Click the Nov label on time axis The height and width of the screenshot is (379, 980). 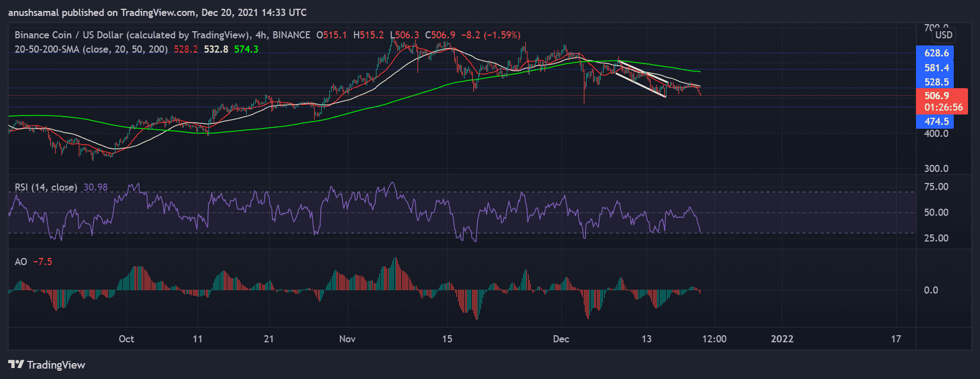[347, 339]
